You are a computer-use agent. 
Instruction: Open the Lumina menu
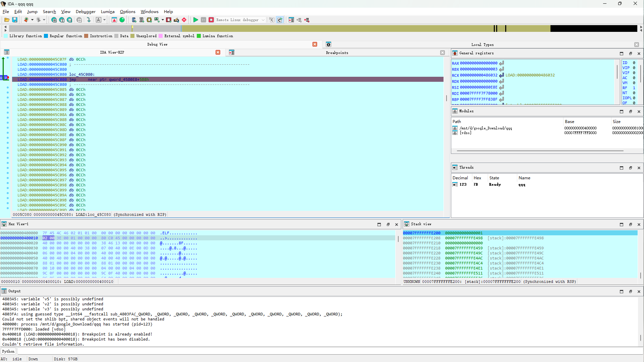[x=108, y=12]
